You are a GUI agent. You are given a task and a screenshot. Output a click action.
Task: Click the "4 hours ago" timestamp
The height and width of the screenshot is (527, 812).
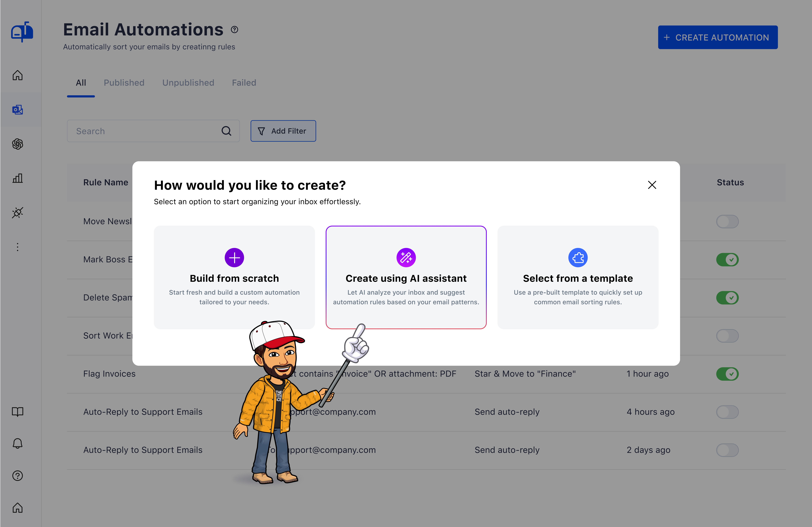[651, 412]
